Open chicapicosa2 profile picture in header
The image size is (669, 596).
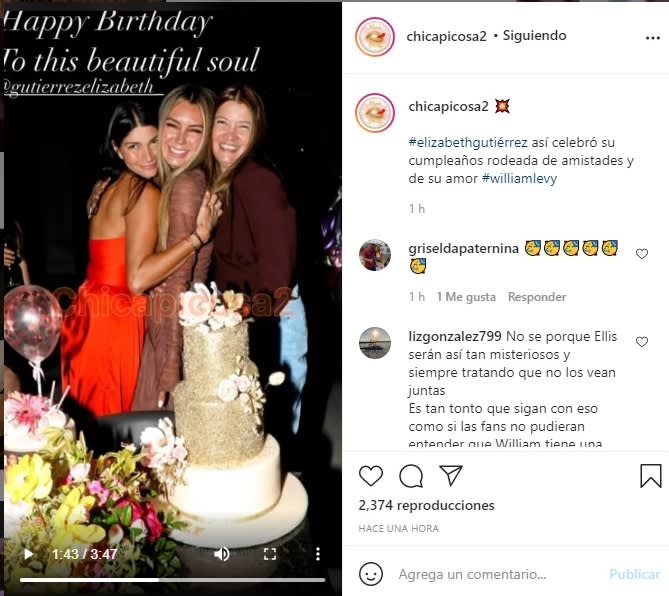[x=375, y=37]
